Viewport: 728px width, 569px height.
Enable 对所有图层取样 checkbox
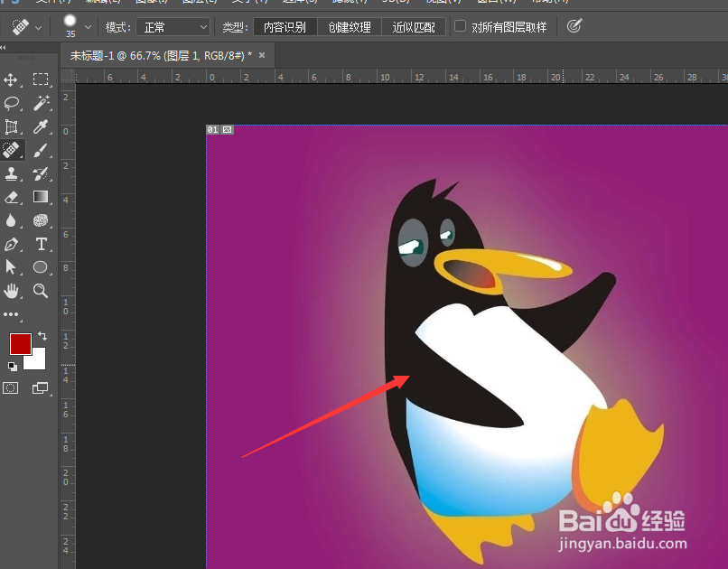pyautogui.click(x=460, y=26)
